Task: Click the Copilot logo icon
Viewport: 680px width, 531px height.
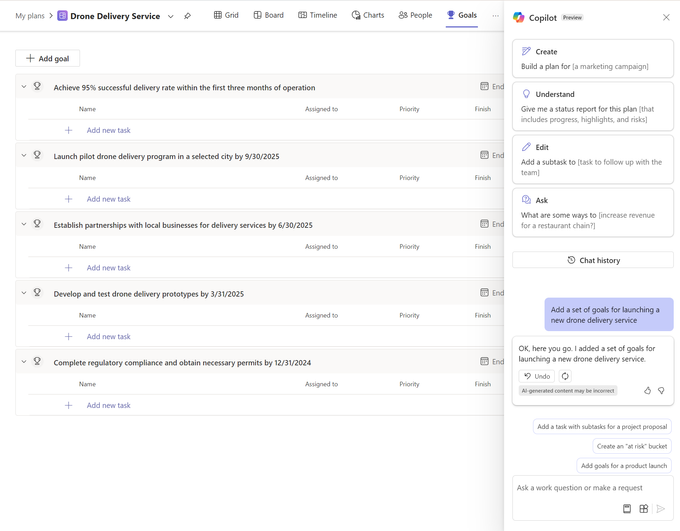Action: pyautogui.click(x=519, y=17)
